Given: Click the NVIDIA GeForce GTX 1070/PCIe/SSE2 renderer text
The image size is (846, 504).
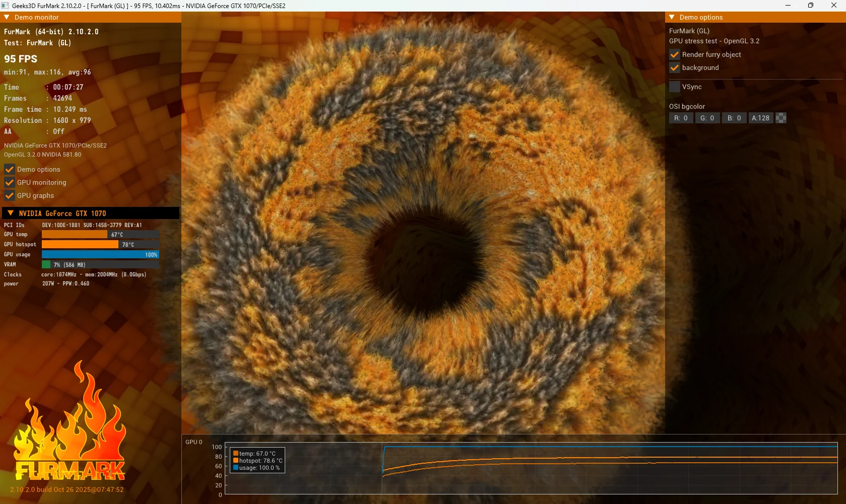Looking at the screenshot, I should coord(55,146).
